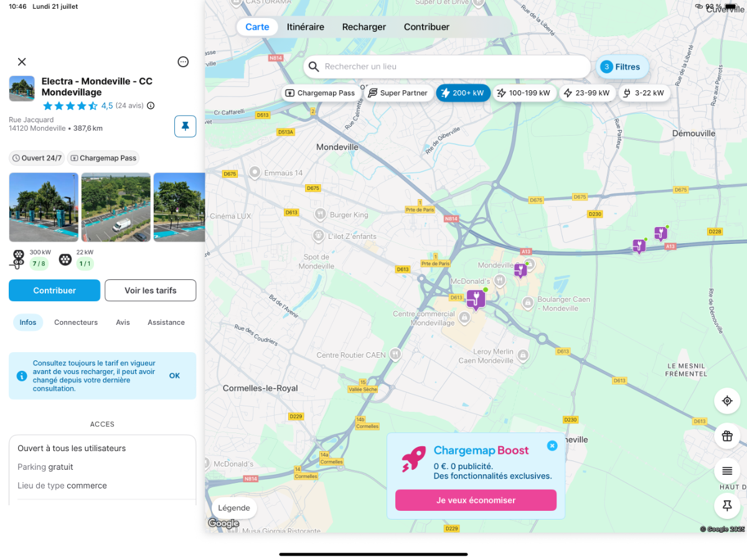Image resolution: width=747 pixels, height=560 pixels.
Task: Open the small Electra station thumbnail beside the title
Action: pyautogui.click(x=22, y=88)
